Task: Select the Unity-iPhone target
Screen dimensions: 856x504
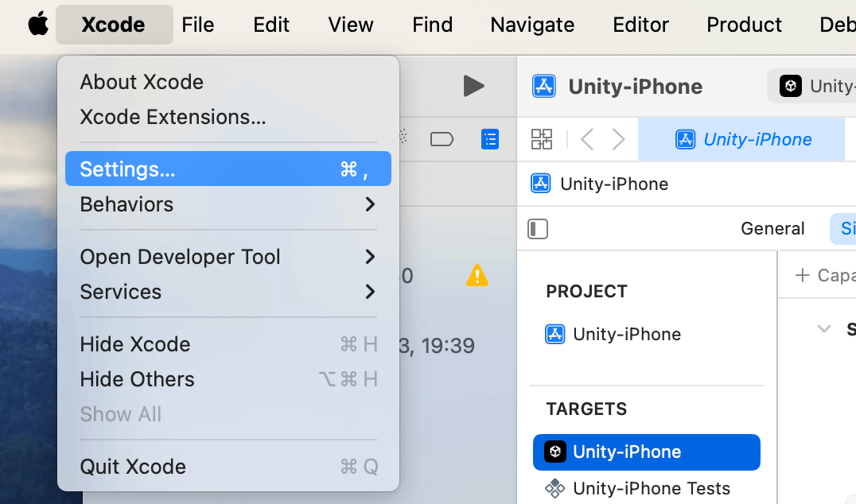Action: pyautogui.click(x=646, y=452)
